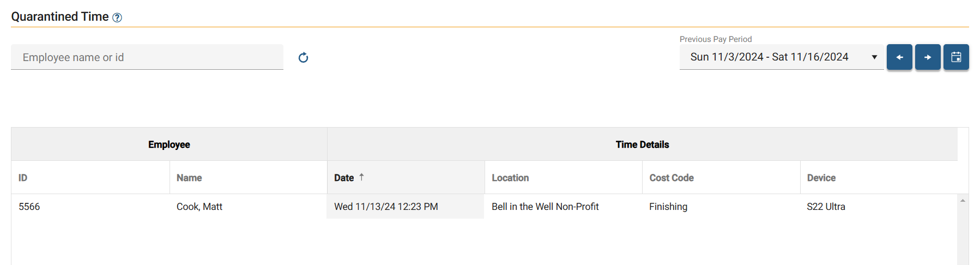
Task: Go to next pay period arrow
Action: click(928, 57)
